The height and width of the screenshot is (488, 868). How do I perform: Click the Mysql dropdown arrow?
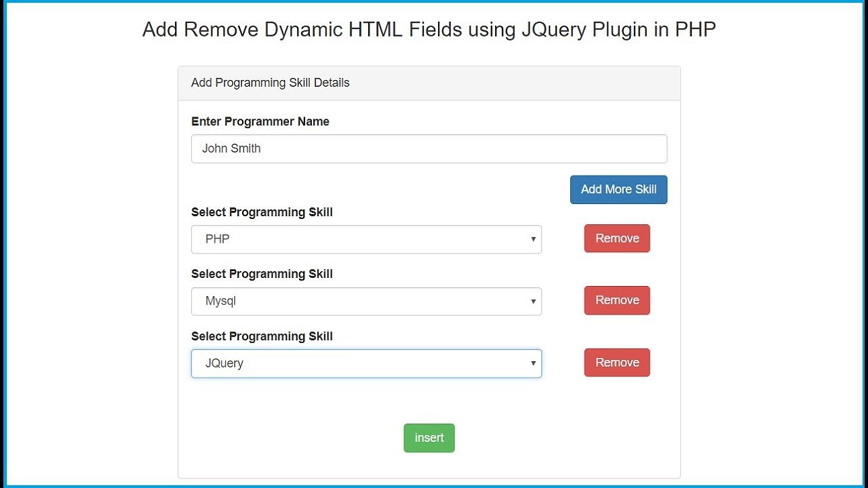click(x=533, y=301)
